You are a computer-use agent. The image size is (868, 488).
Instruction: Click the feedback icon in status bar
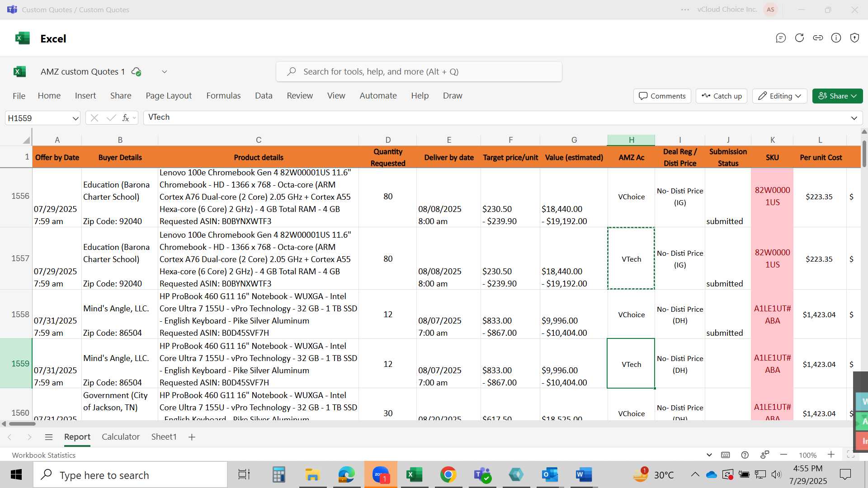coord(765,455)
